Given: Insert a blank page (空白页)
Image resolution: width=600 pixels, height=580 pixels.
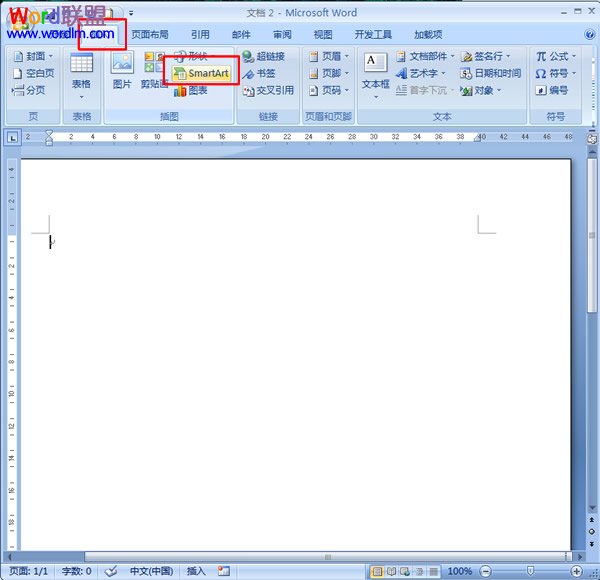Looking at the screenshot, I should point(33,73).
